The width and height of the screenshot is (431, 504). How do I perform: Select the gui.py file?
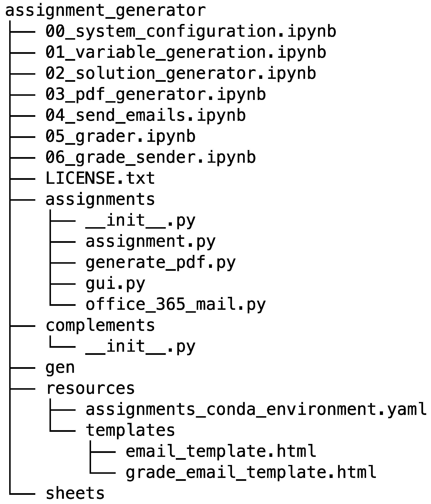click(115, 283)
